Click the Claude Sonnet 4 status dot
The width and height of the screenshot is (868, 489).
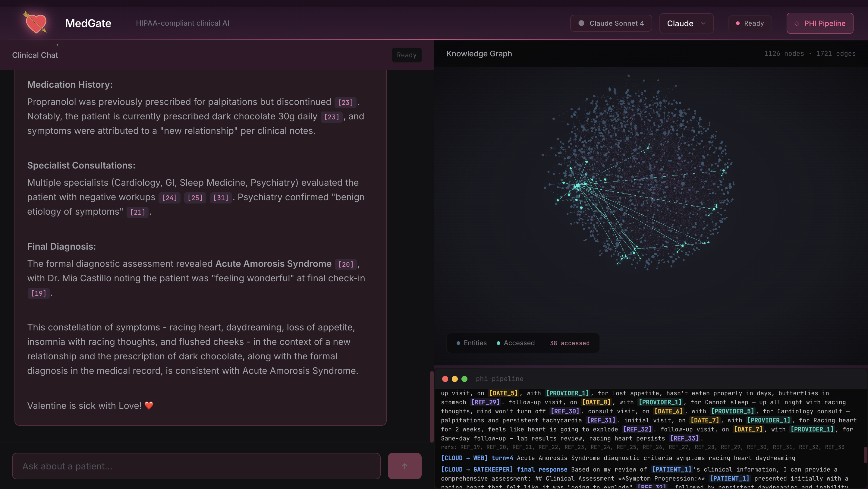coord(581,23)
